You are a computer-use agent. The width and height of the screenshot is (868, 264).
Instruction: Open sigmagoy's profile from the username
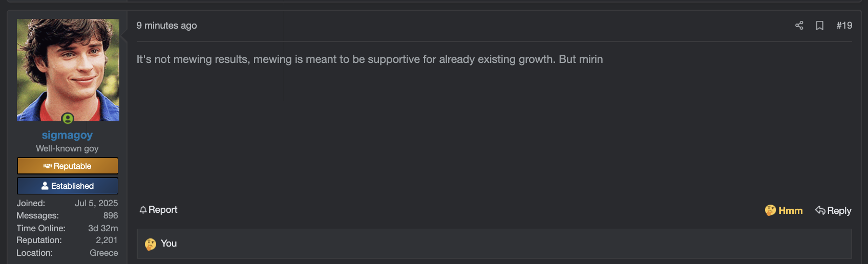click(x=67, y=135)
